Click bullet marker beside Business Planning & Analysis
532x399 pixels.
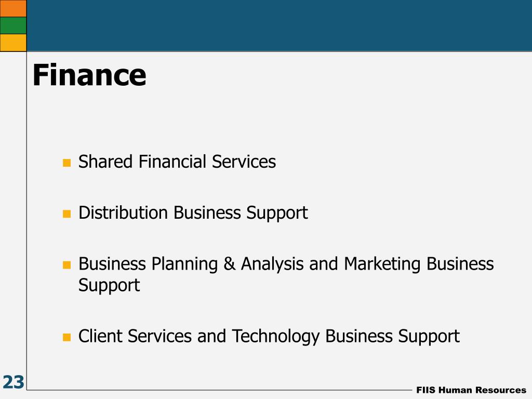pos(67,265)
